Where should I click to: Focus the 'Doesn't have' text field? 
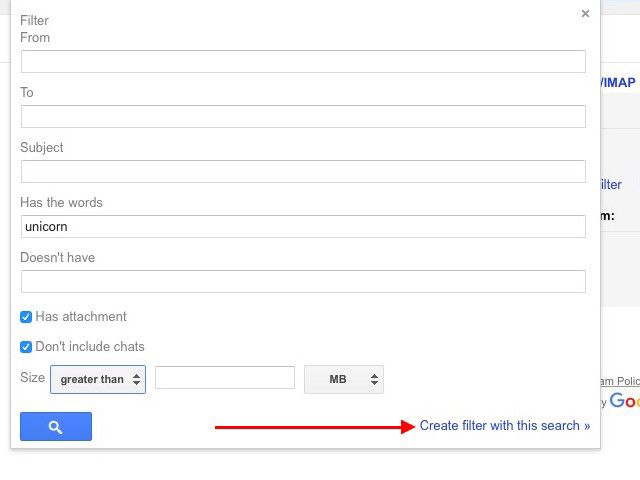[x=303, y=281]
